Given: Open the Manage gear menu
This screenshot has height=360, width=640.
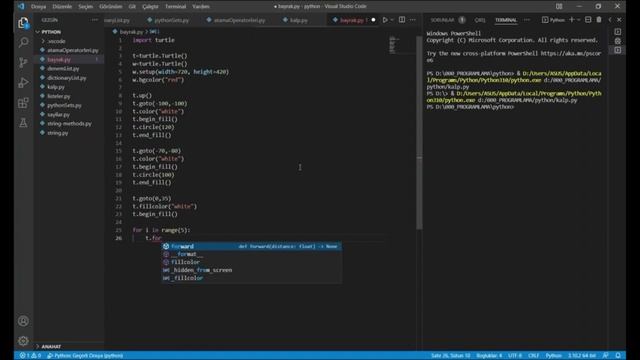Looking at the screenshot, I should [x=23, y=341].
